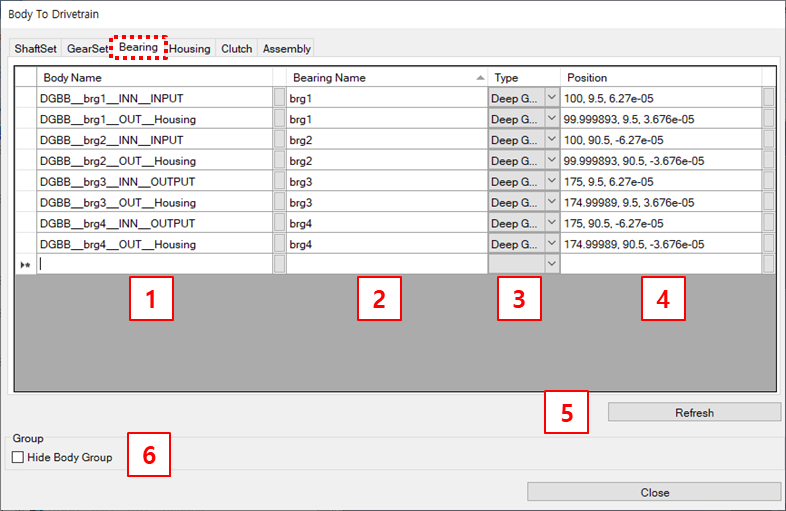The image size is (786, 511).
Task: Select the DGBB__brg1__OUT__Housing body name cell
Action: click(154, 119)
